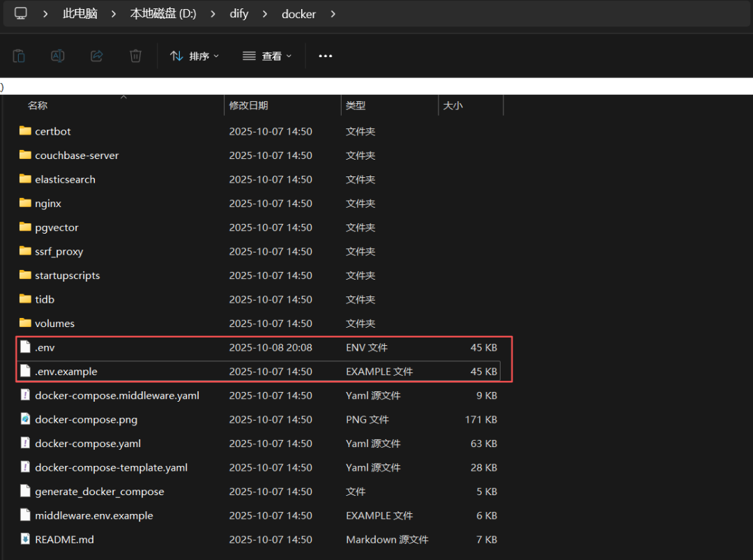Click the docker-compose.png file icon

[25, 419]
